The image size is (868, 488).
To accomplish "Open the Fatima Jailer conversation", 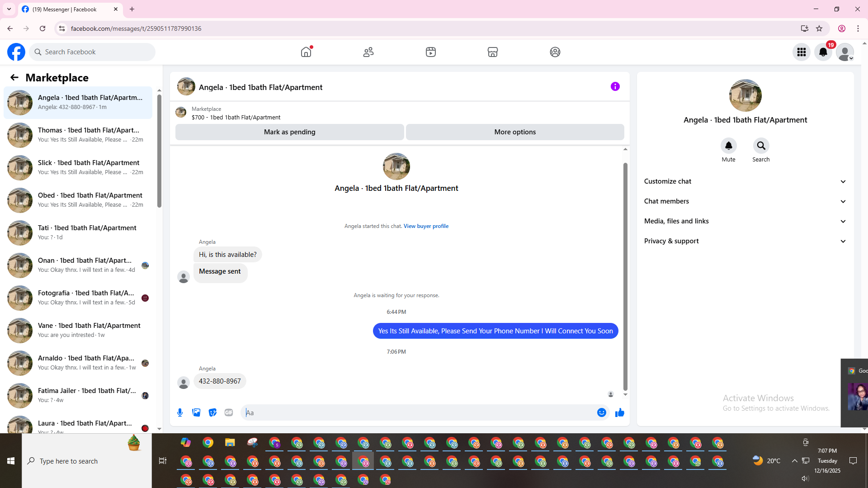I will 78,396.
